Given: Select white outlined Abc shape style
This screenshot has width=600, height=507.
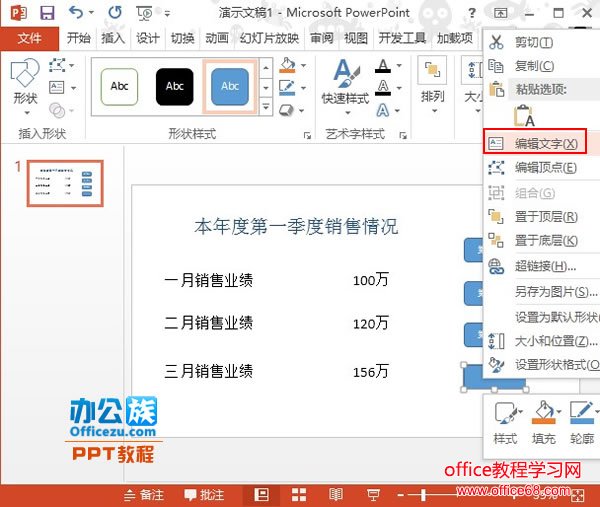Looking at the screenshot, I should pos(119,86).
